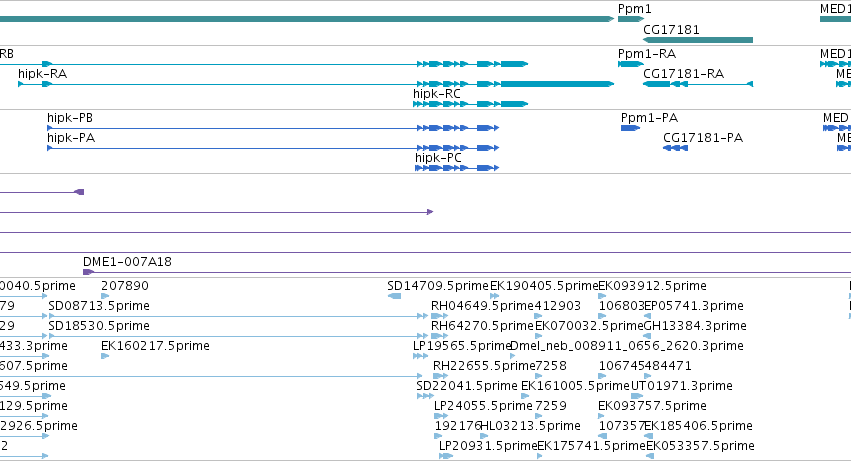Select the CG17181-PA protein label

(703, 137)
